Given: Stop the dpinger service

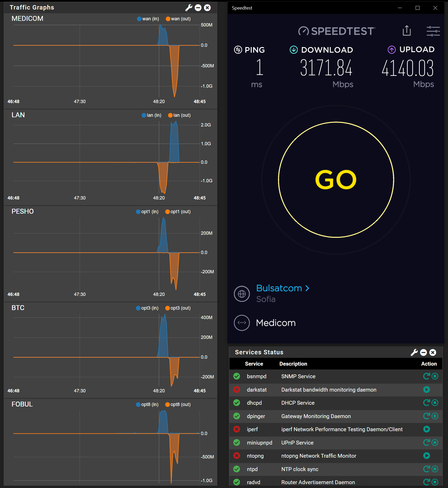Looking at the screenshot, I should (x=435, y=416).
